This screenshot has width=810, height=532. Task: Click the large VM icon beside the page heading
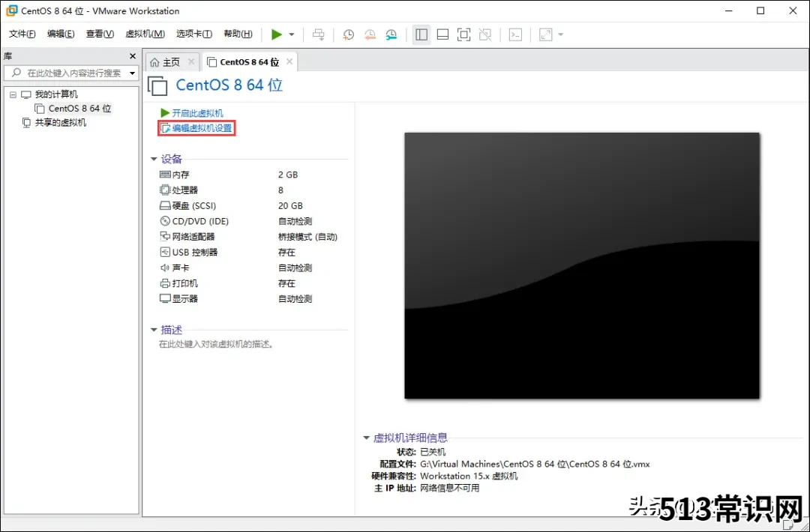pyautogui.click(x=157, y=85)
